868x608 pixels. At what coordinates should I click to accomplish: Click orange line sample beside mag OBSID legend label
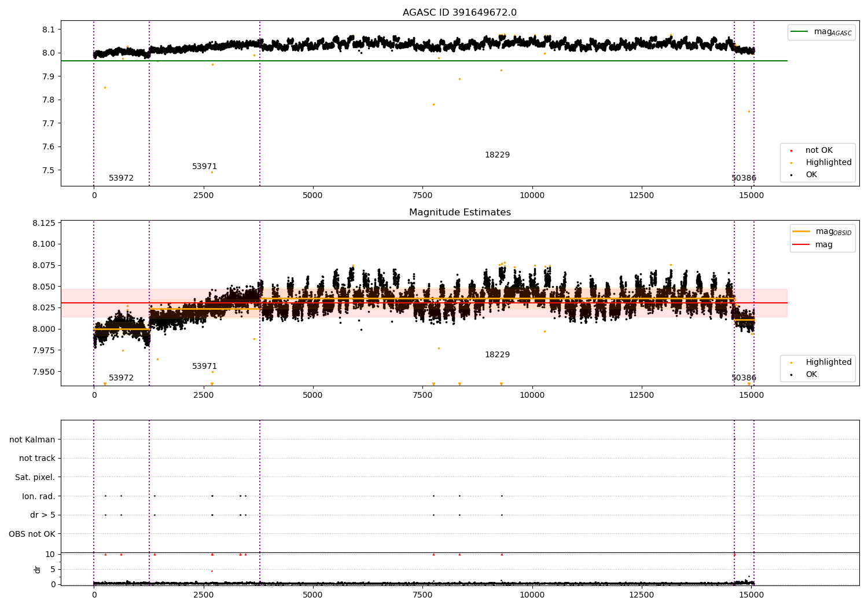pyautogui.click(x=801, y=232)
